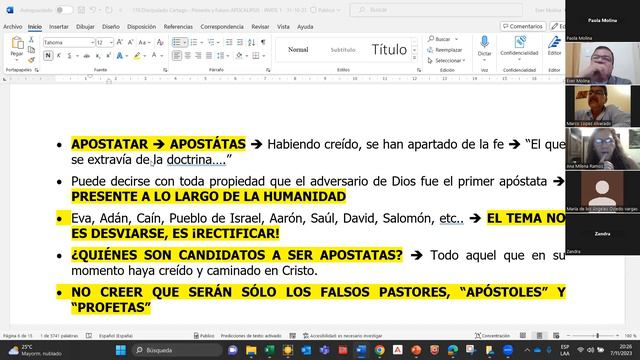The image size is (640, 360).
Task: Switch to the Disposición tab
Action: pos(141,27)
